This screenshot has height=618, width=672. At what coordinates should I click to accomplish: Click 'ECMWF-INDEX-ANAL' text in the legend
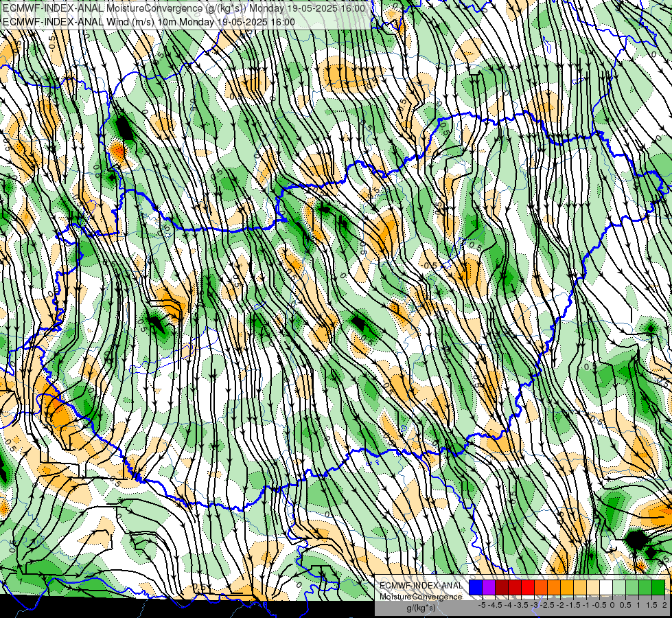click(x=421, y=586)
